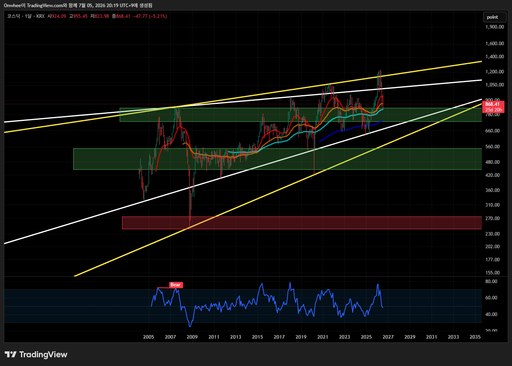Click the 1,050.00 price scale label
512x366 pixels.
pos(495,85)
